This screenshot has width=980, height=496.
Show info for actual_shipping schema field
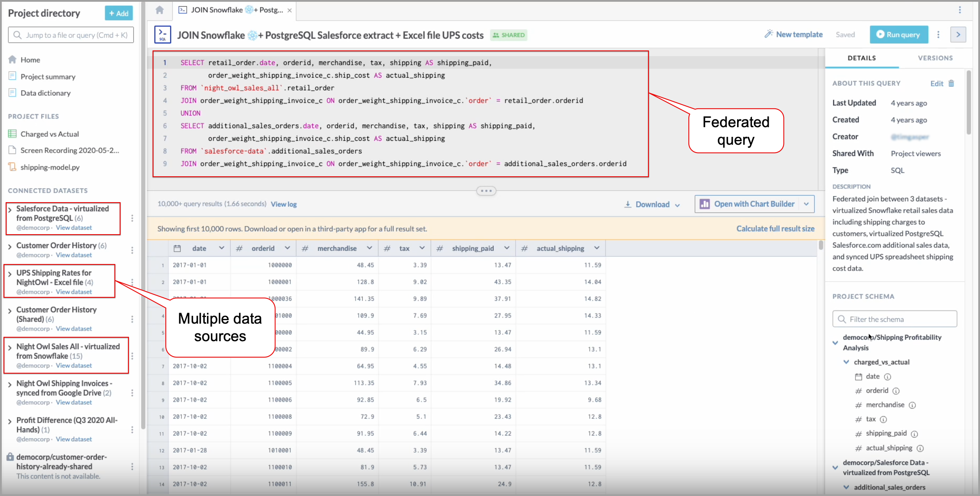coord(920,448)
